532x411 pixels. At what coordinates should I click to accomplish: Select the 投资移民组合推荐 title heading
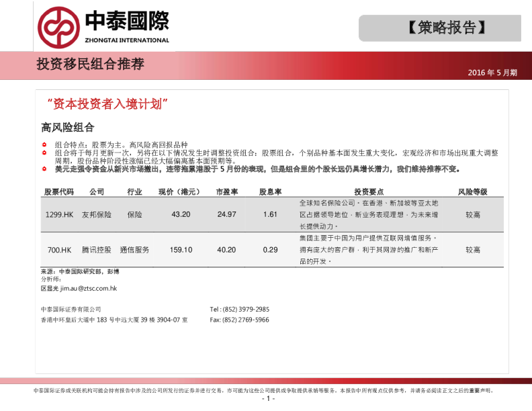pos(90,64)
